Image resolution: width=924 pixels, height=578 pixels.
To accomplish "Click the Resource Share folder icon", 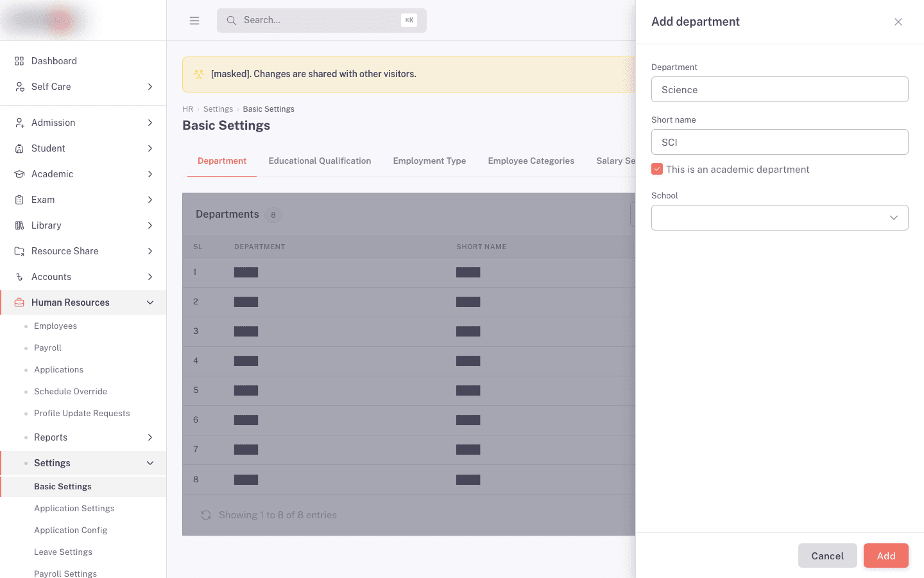I will 19,251.
